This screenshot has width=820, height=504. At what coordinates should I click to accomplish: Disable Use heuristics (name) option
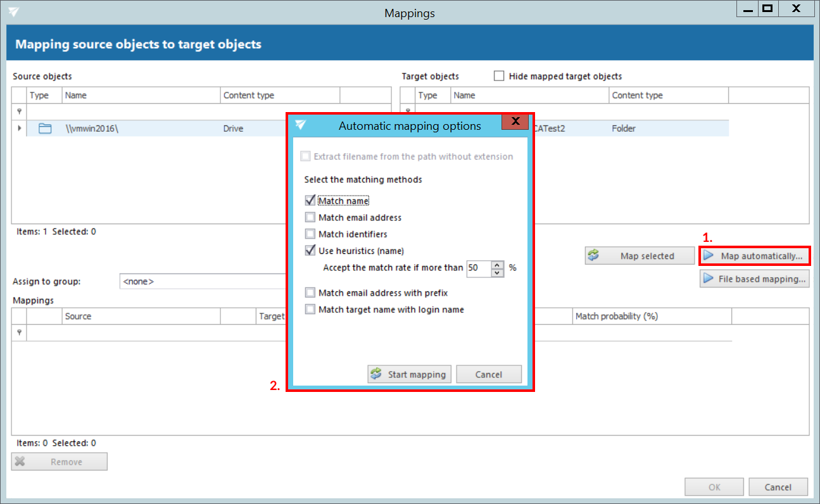(310, 251)
